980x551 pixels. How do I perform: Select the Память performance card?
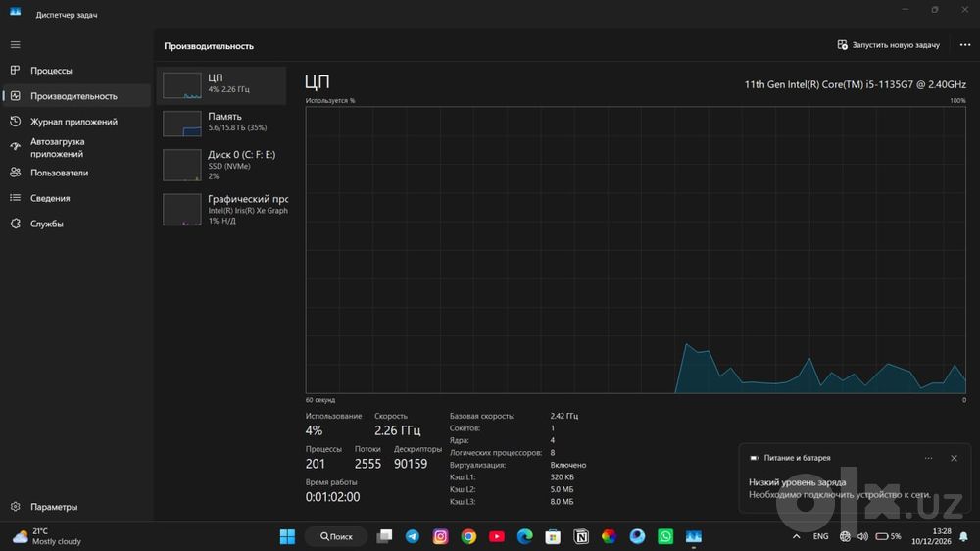point(221,123)
